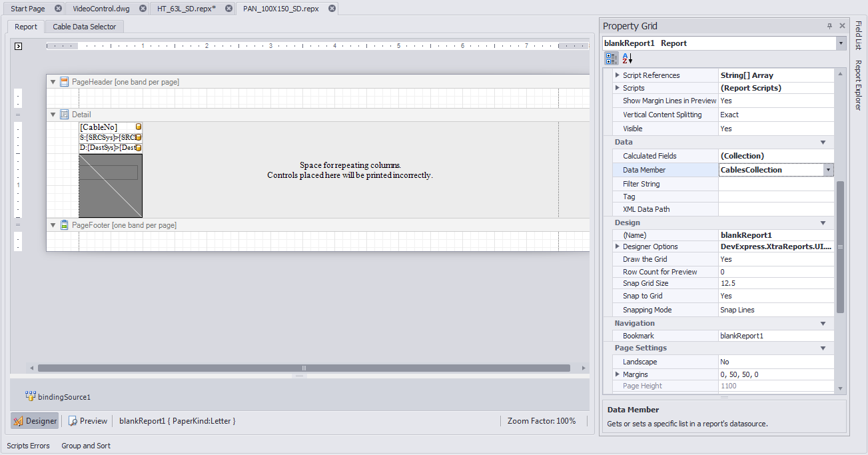The width and height of the screenshot is (868, 455).
Task: Click the Categorized view icon in Property Grid
Action: pos(612,59)
